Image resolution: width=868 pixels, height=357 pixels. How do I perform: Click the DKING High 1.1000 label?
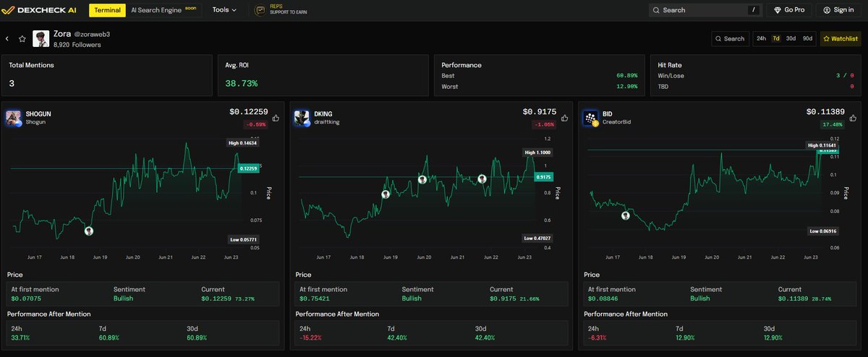click(537, 152)
